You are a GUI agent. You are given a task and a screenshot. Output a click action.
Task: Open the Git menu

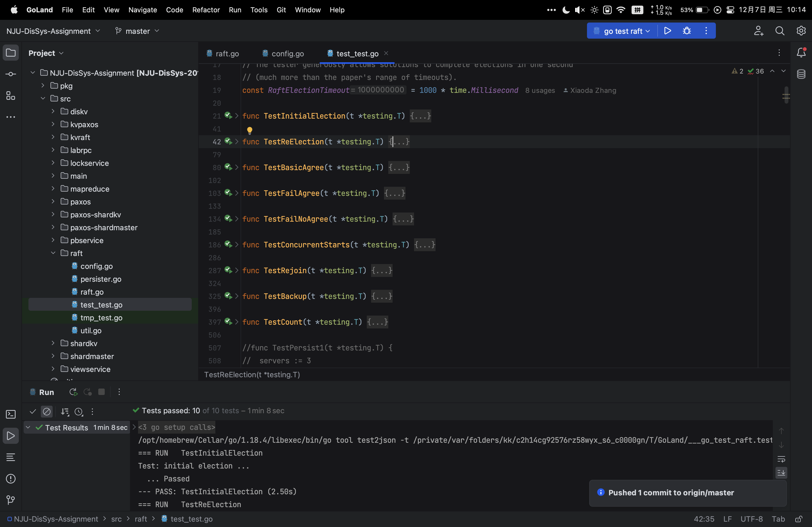(281, 10)
